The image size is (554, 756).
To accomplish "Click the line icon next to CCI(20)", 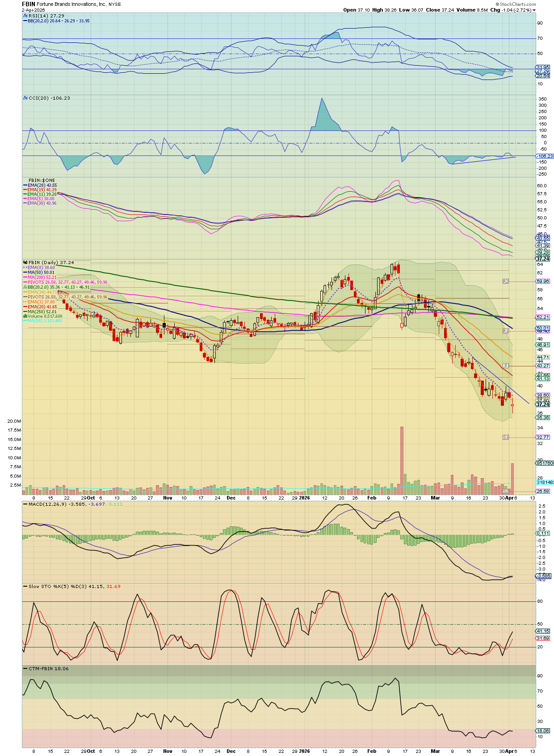I will [x=25, y=98].
